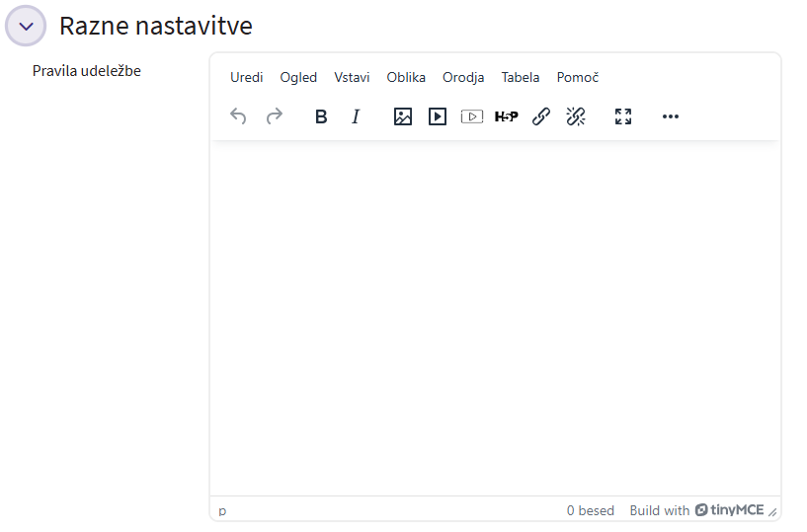Click the Undo arrow icon
Viewport: 807px width, 532px height.
coord(238,116)
